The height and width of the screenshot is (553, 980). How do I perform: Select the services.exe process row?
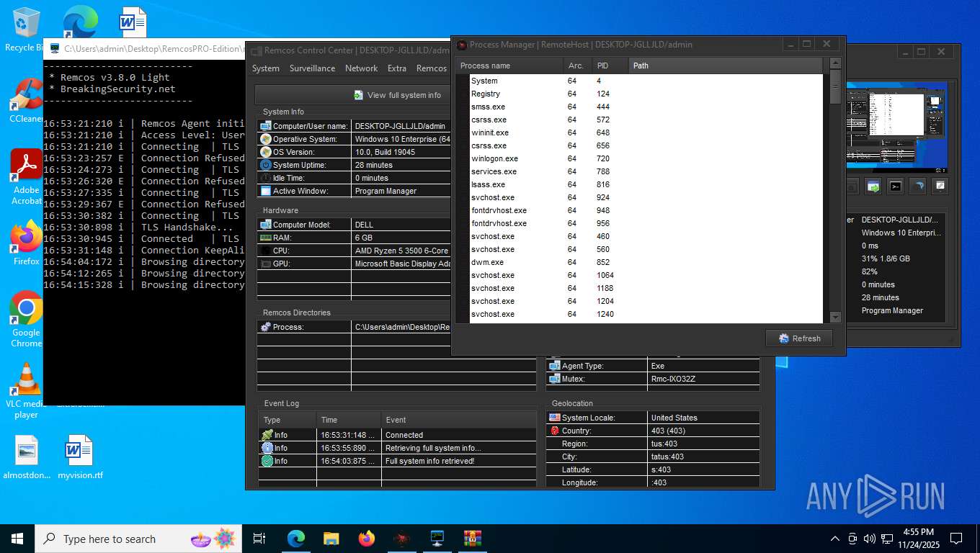[x=646, y=171]
